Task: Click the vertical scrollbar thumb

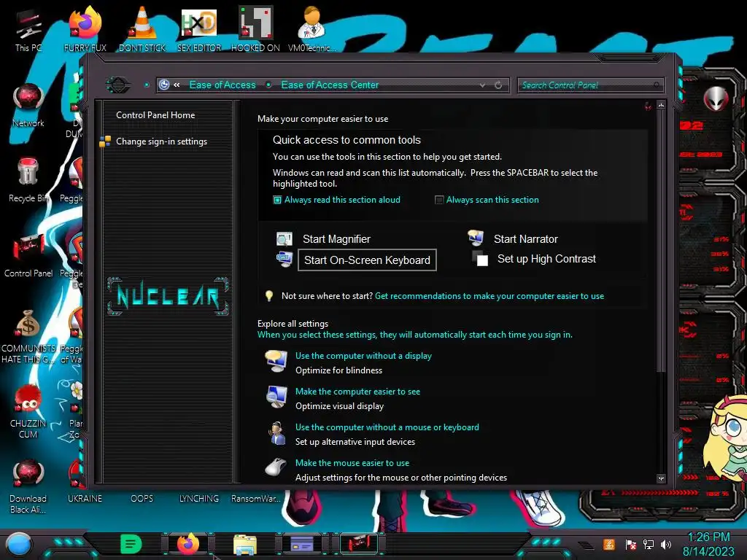Action: 661,241
